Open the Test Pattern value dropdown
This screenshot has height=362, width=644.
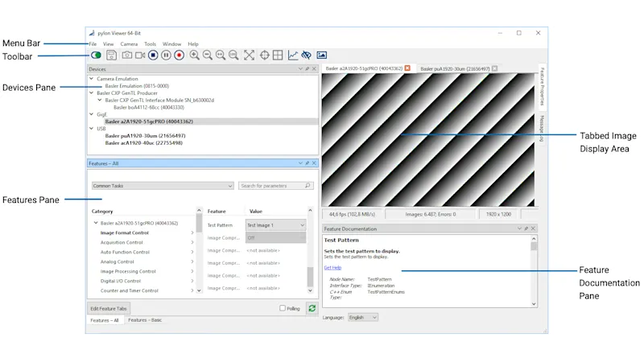point(275,226)
